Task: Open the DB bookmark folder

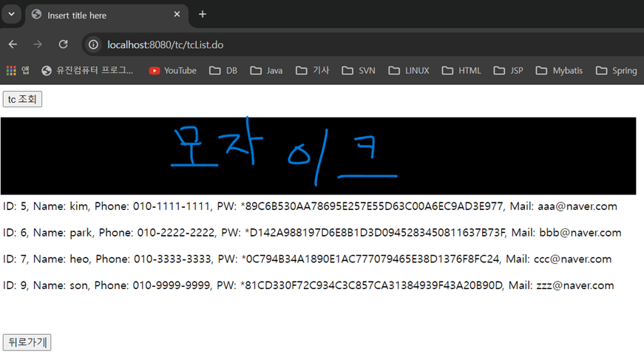Action: pyautogui.click(x=223, y=71)
